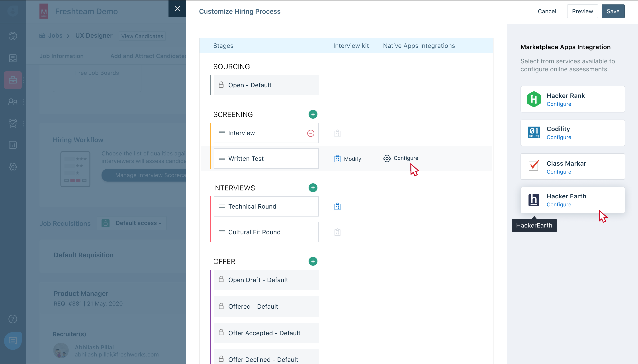Image resolution: width=638 pixels, height=364 pixels.
Task: Configure the Codility integration
Action: (559, 137)
